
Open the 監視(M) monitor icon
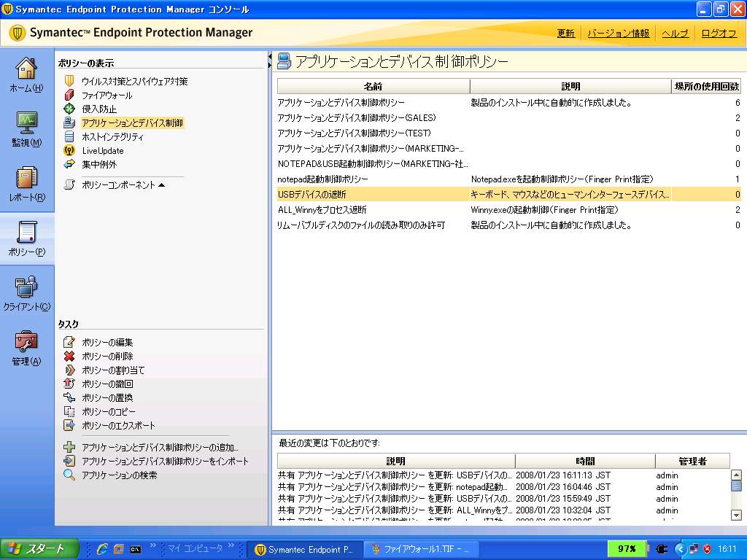point(26,129)
